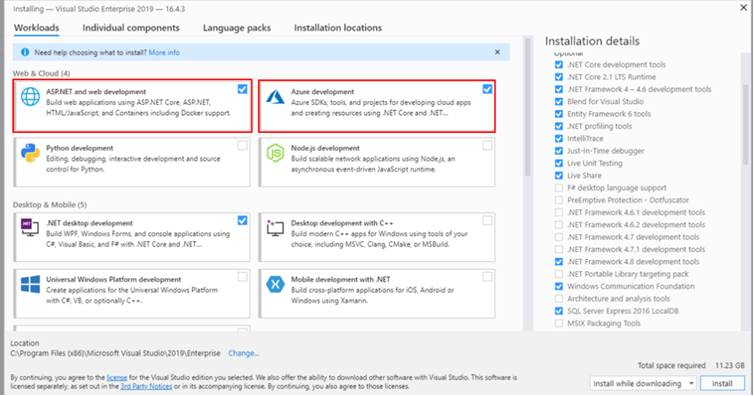Viewport: 754px width, 396px height.
Task: Enable the Python development workload checkbox
Action: pyautogui.click(x=242, y=145)
